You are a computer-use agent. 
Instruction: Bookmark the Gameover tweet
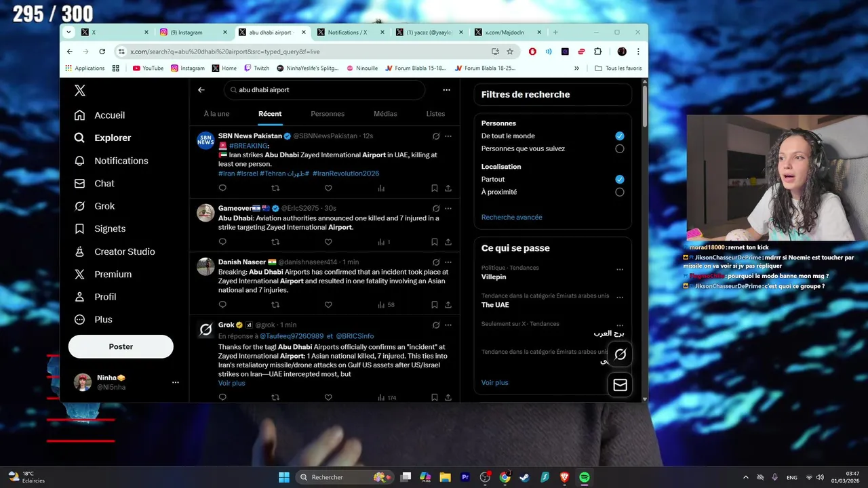point(435,242)
